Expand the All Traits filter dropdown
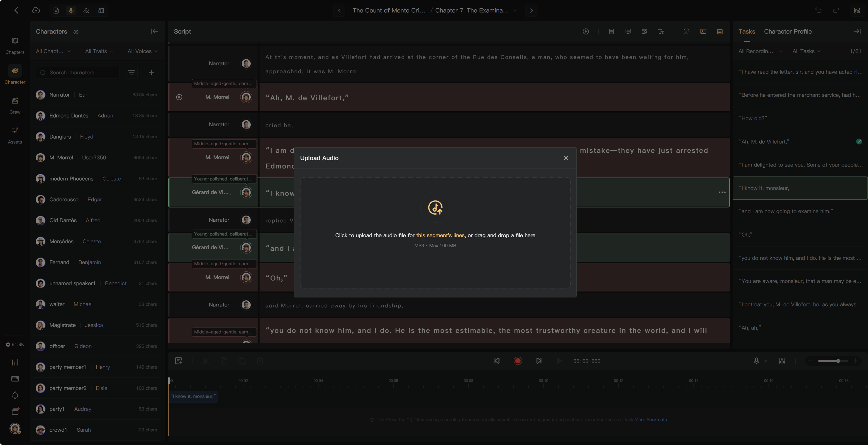This screenshot has height=445, width=868. click(99, 51)
